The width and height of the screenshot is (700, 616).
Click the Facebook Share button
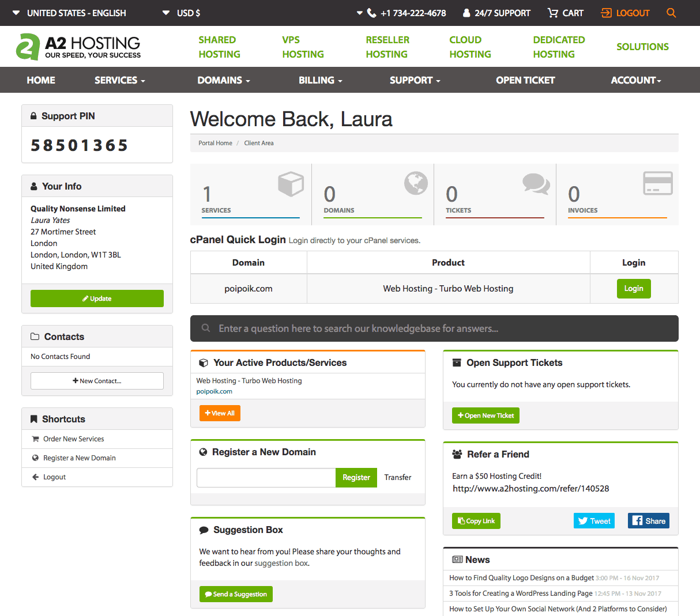(x=649, y=521)
